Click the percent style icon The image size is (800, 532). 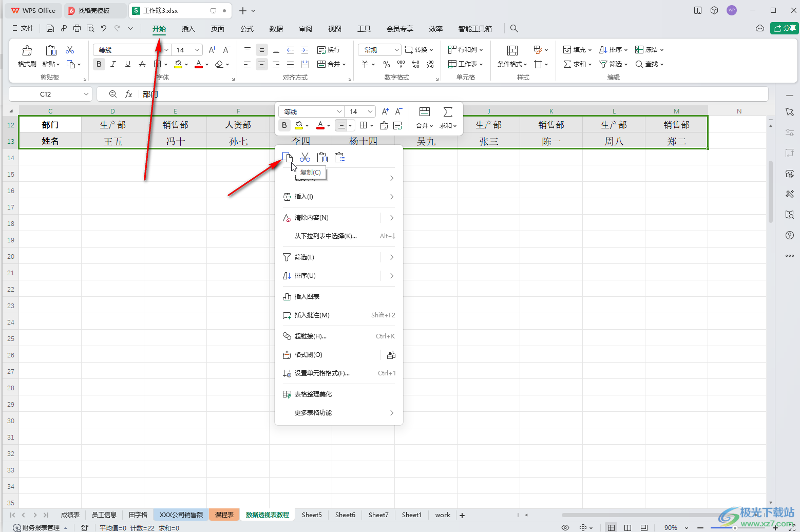tap(387, 64)
